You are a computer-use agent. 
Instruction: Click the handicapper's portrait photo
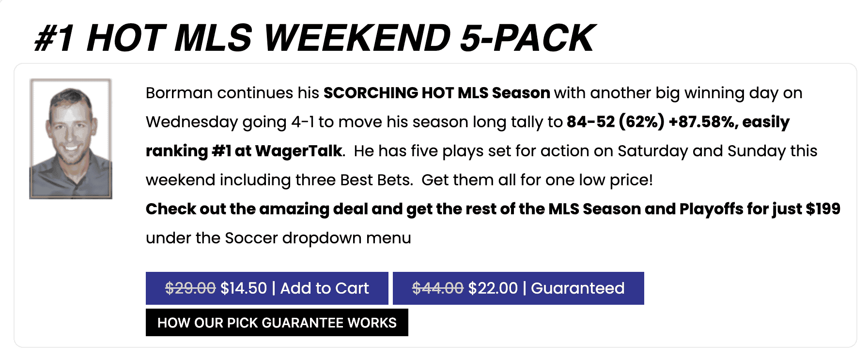coord(71,139)
